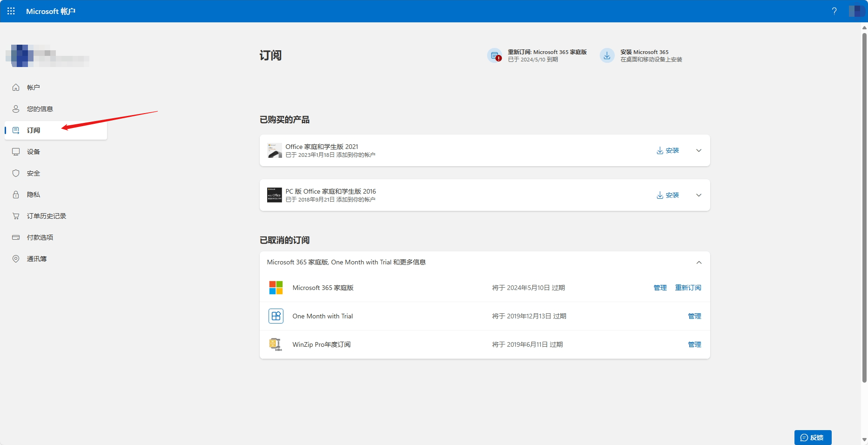Go to 您的信息 in the sidebar

click(x=56, y=109)
